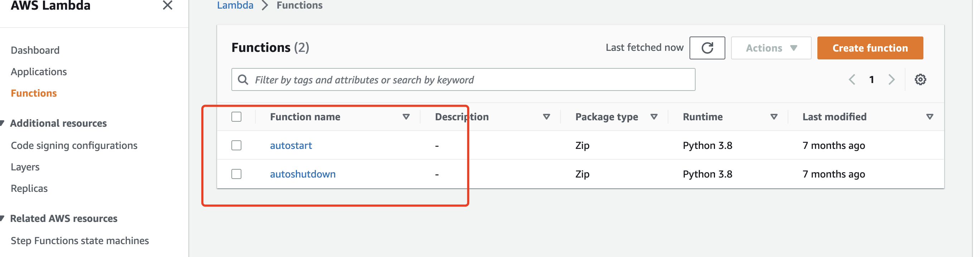Tick the autoshutdown function checkbox
Image resolution: width=980 pixels, height=257 pixels.
coord(236,174)
